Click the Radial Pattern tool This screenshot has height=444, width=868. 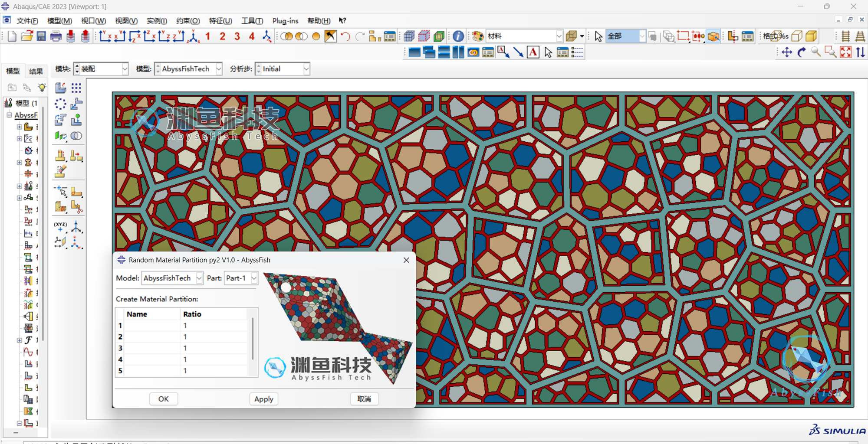[x=60, y=104]
